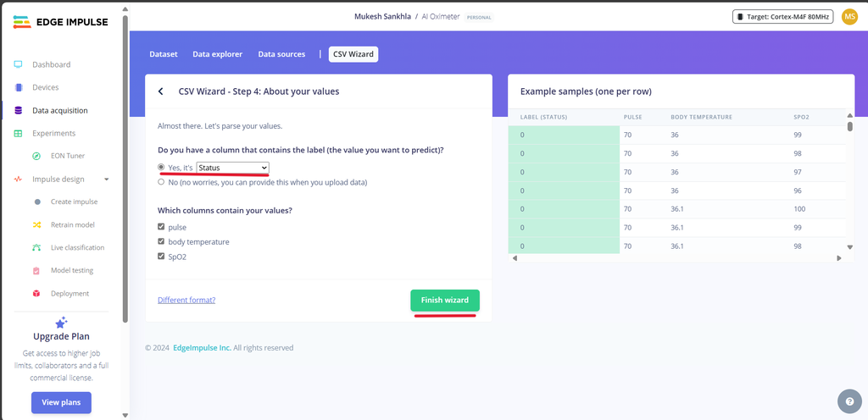868x420 pixels.
Task: Click the Edge Impulse logo
Action: 60,22
